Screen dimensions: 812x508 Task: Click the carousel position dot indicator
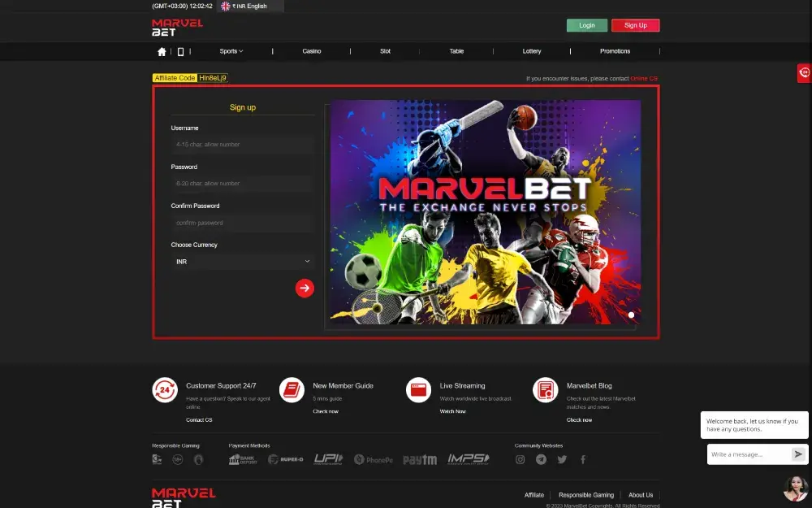click(x=631, y=315)
